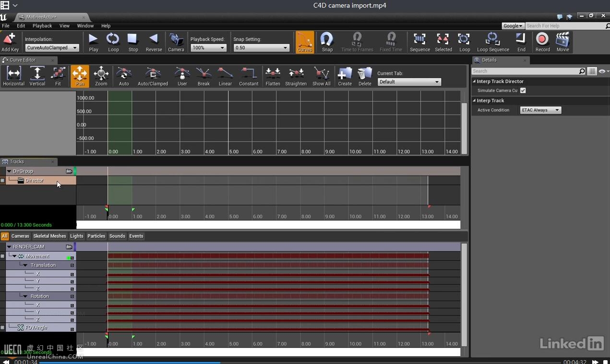Open the Interpolation CurveAutoClamped dropdown
610x364 pixels.
52,47
